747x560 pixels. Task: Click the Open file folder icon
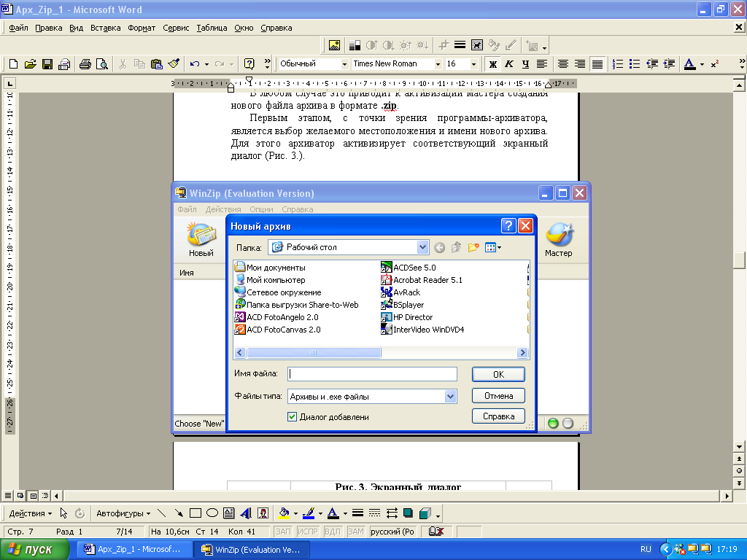pos(30,64)
